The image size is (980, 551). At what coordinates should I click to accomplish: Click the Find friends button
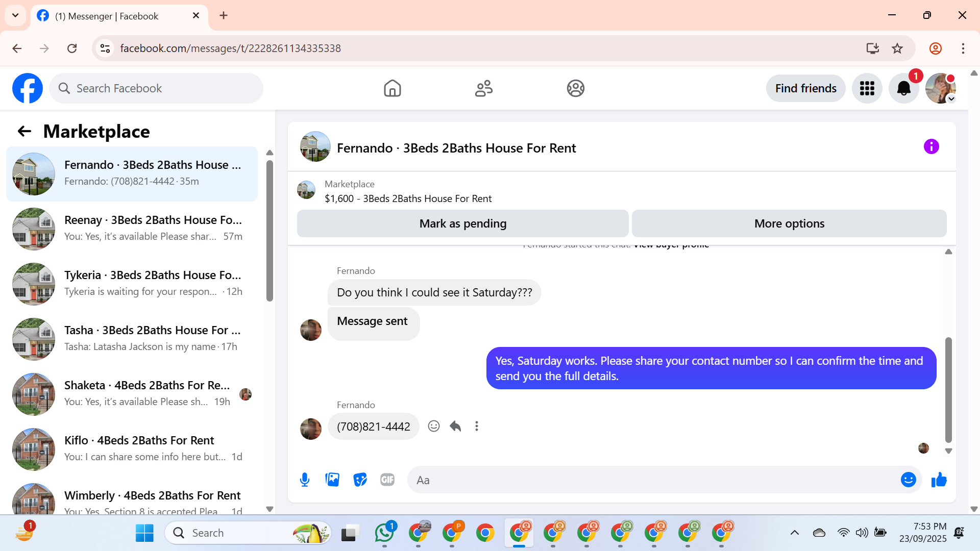[806, 88]
